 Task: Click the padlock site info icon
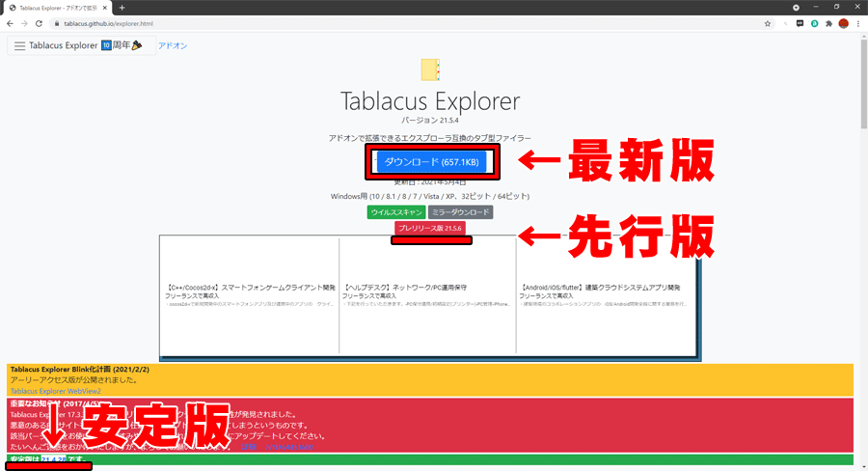tap(57, 24)
